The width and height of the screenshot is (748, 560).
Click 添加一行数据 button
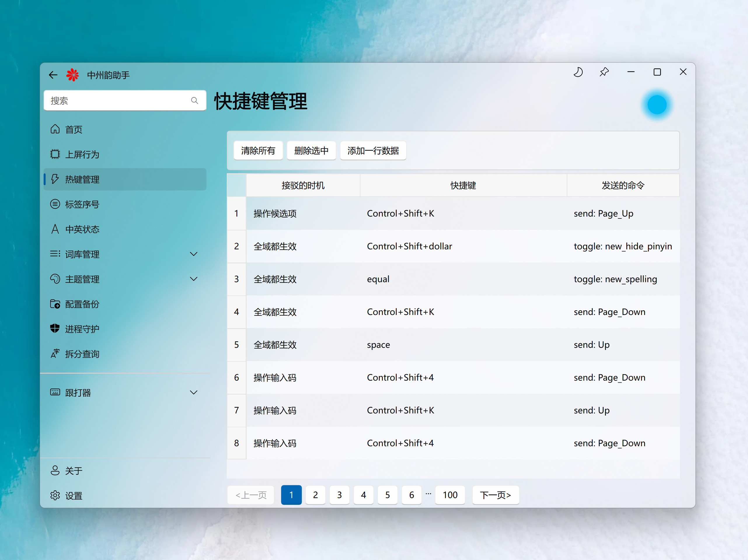[373, 150]
